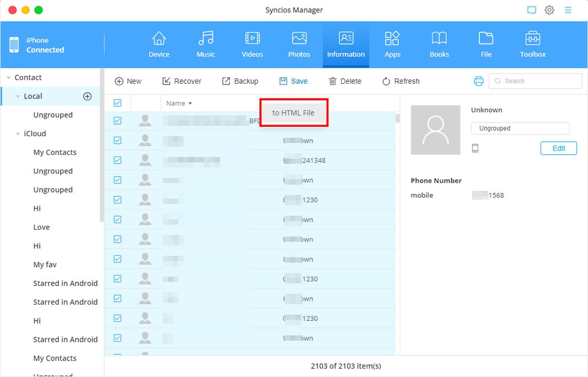Viewport: 588px width, 377px height.
Task: Toggle the select-all checkbox in header
Action: click(117, 103)
